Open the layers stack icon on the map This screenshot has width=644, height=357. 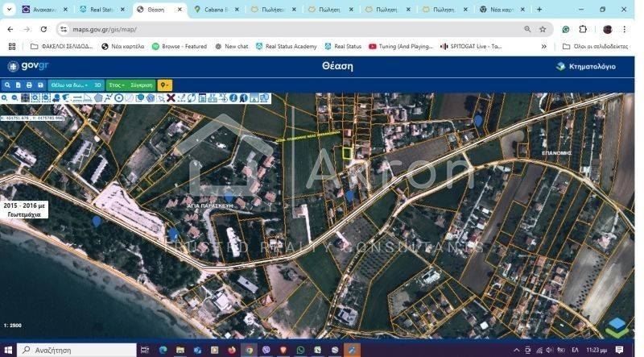617,326
